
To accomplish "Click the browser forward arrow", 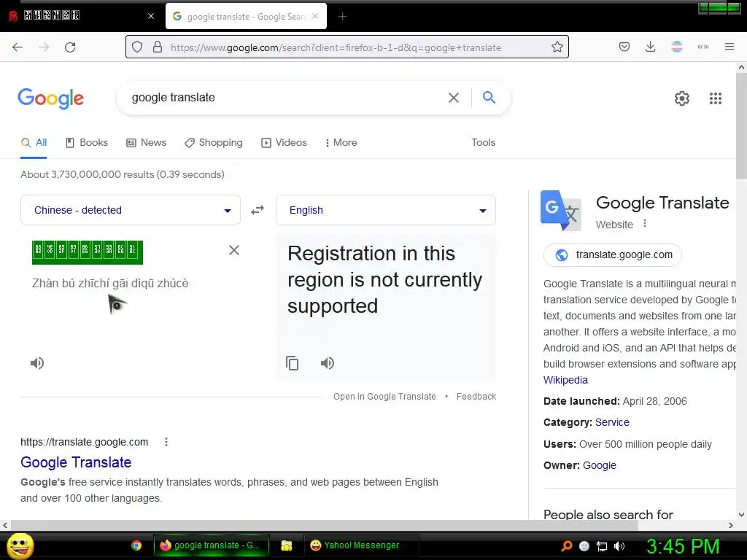I will pyautogui.click(x=44, y=47).
